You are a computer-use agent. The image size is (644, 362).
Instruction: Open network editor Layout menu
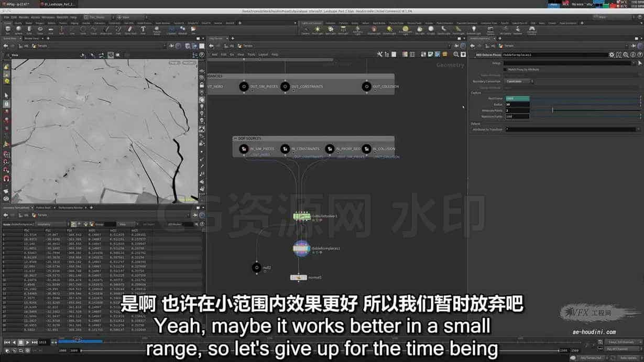(x=263, y=54)
